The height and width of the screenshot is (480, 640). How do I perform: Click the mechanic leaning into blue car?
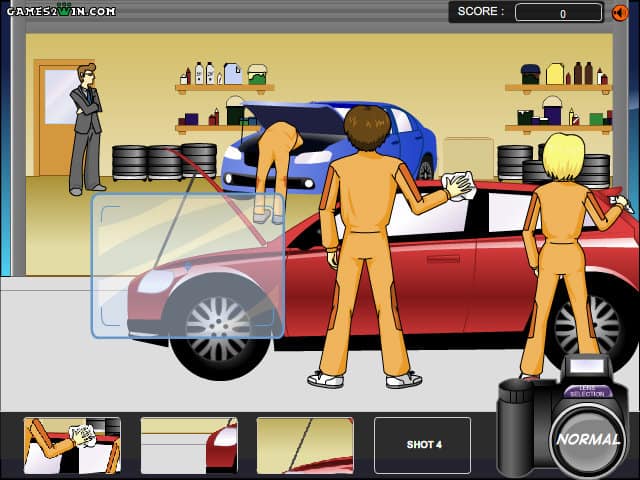(x=276, y=171)
